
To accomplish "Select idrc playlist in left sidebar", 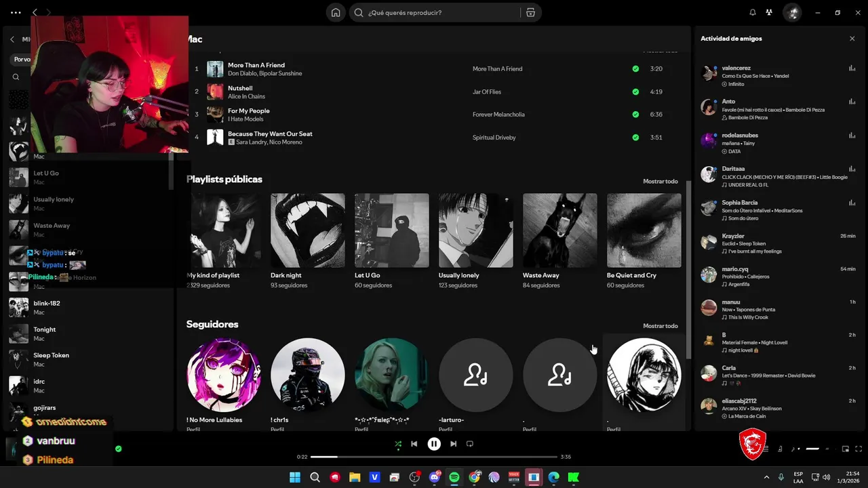I will [x=88, y=386].
